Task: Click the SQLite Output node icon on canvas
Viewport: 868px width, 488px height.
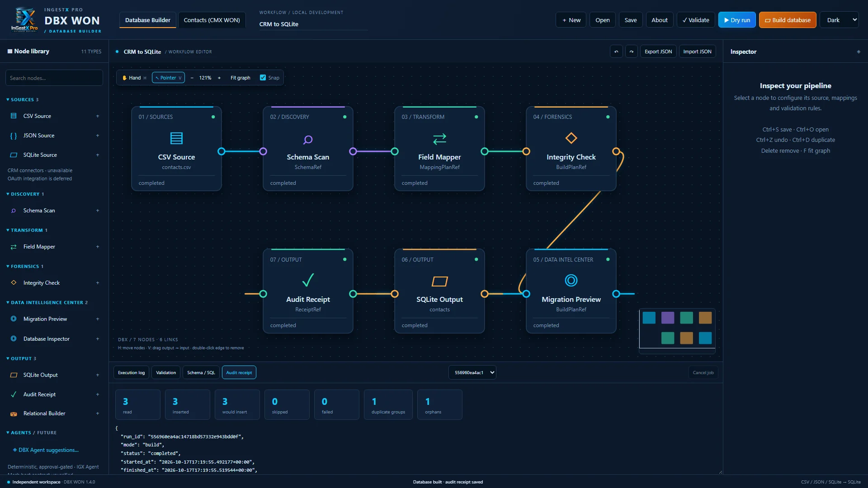Action: [439, 282]
